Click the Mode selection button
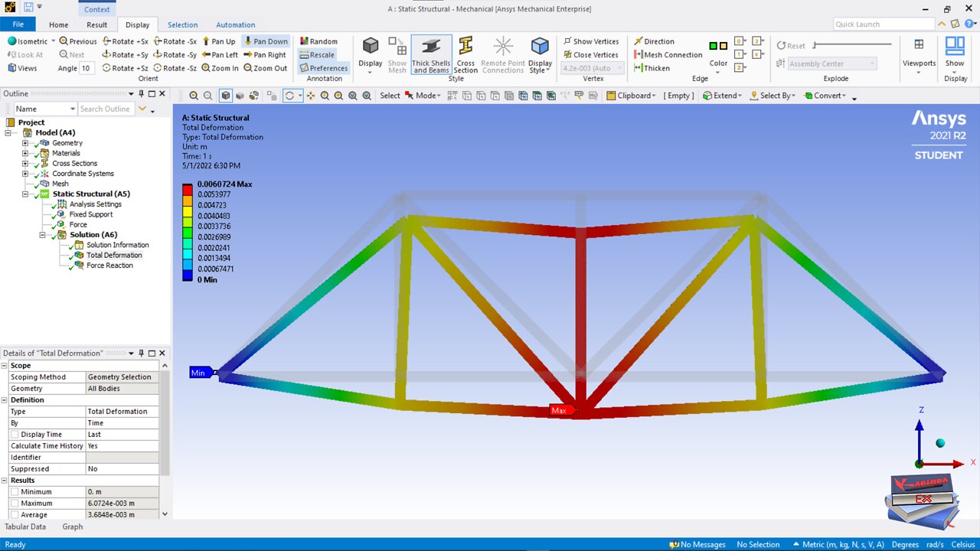This screenshot has height=551, width=980. tap(423, 96)
